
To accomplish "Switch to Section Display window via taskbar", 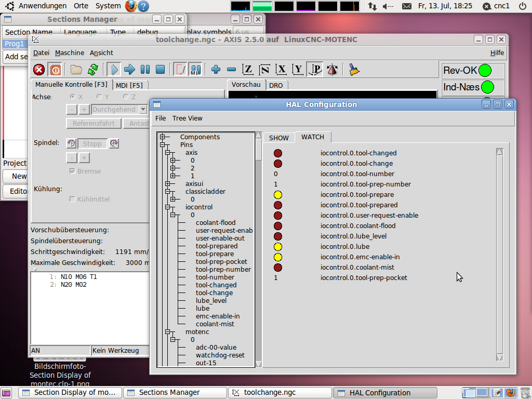I will 70,393.
